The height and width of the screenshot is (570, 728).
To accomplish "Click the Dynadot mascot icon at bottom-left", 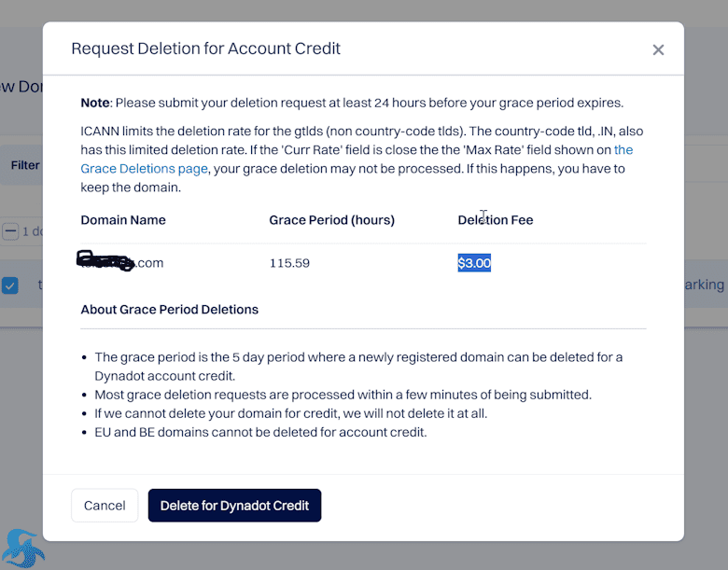I will point(23,549).
